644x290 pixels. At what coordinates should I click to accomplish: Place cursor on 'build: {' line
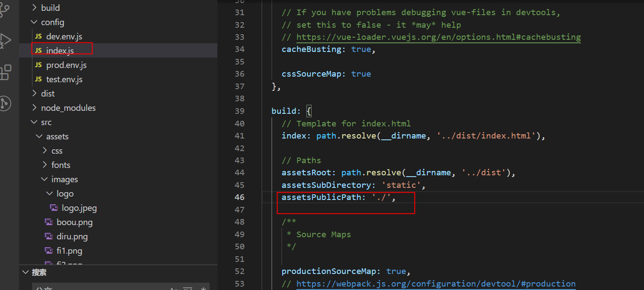[291, 111]
